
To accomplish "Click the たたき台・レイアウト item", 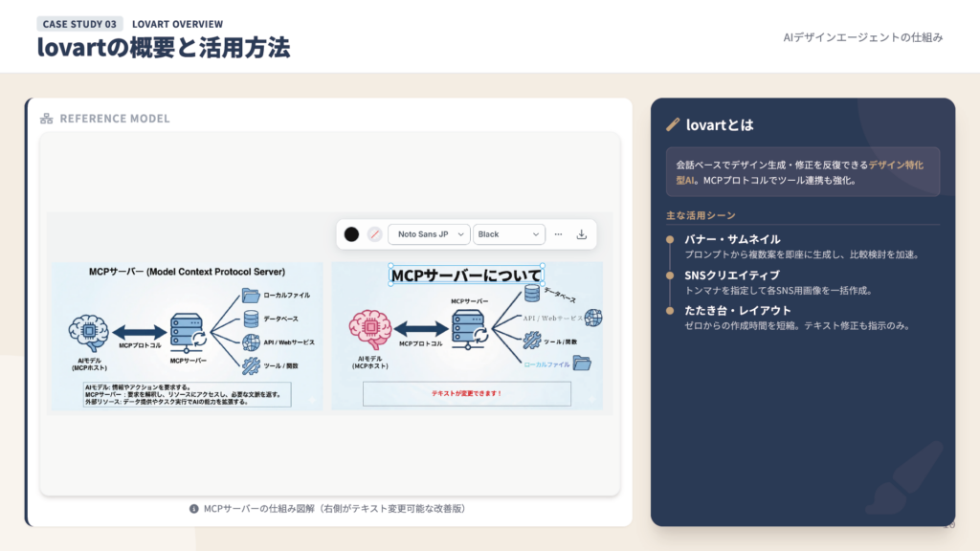I will click(738, 311).
